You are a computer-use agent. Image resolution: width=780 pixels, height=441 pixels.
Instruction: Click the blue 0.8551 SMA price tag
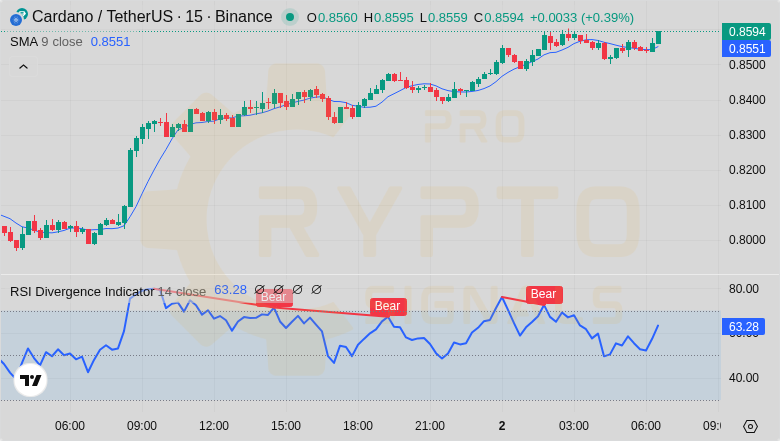coord(746,49)
